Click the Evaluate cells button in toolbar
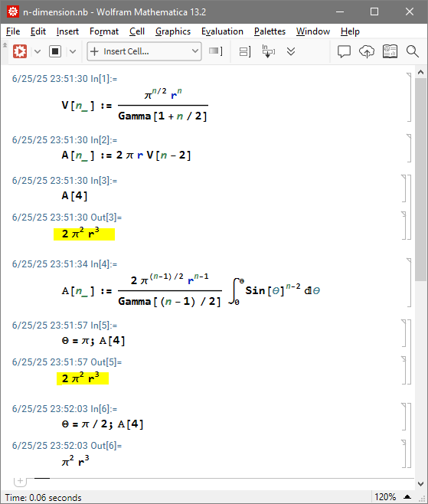This screenshot has height=504, width=428. 20,51
